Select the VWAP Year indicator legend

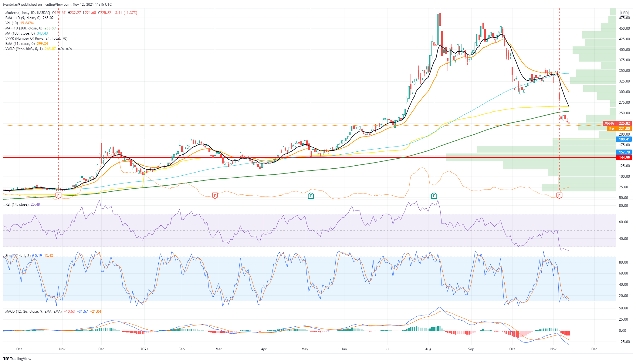click(39, 49)
